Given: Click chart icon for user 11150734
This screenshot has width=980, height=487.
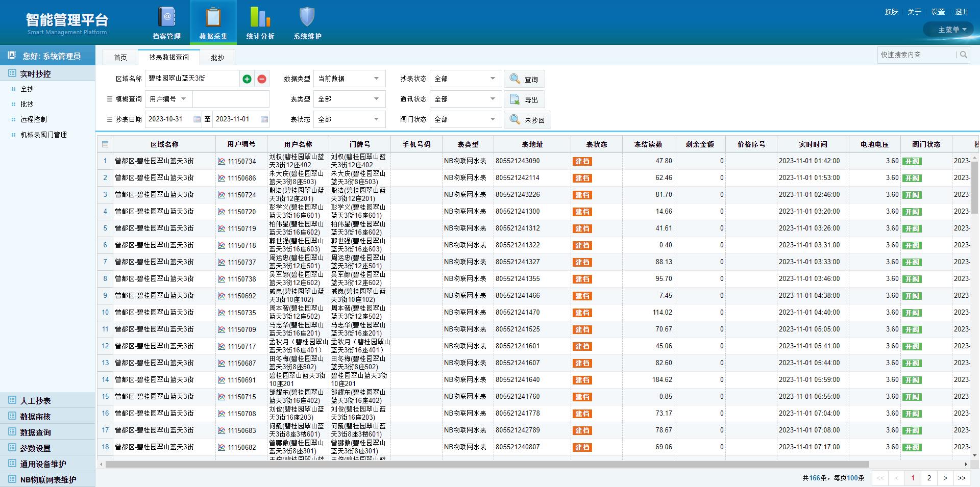Looking at the screenshot, I should [x=222, y=161].
